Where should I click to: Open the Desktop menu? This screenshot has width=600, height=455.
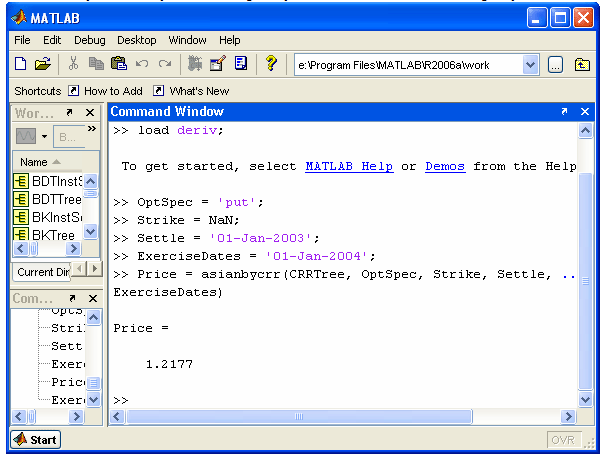(137, 40)
